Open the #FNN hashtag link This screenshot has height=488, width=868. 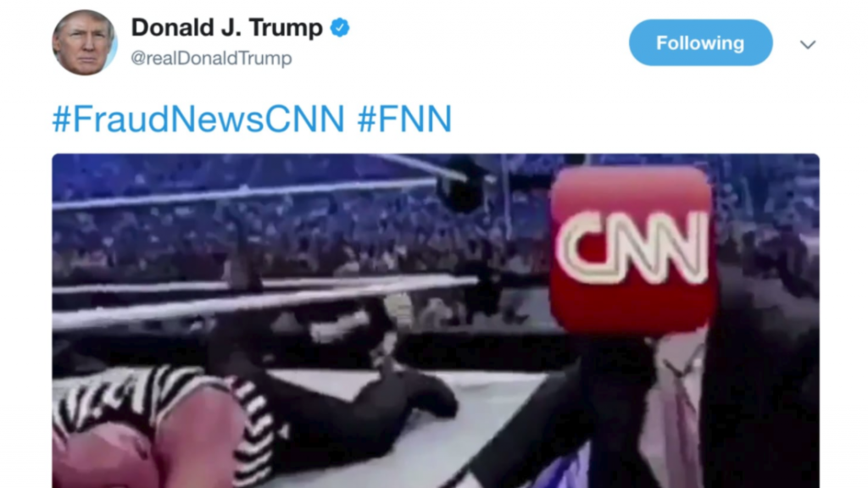click(x=404, y=119)
